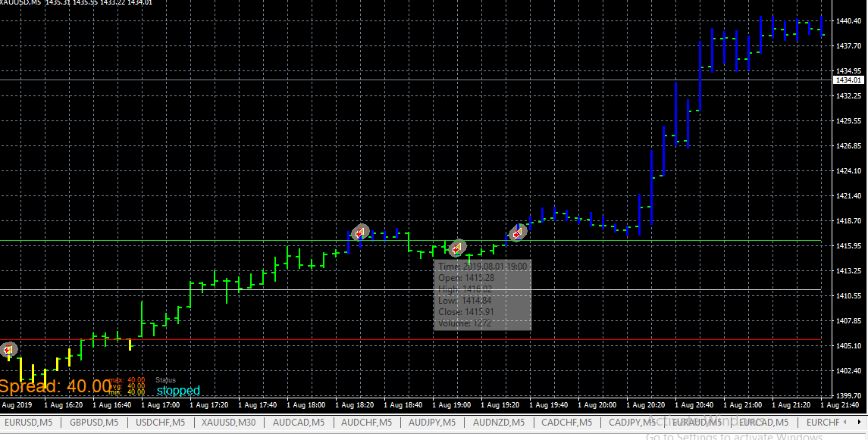
Task: Click the 'min: 40.00' spread value
Action: click(x=127, y=392)
